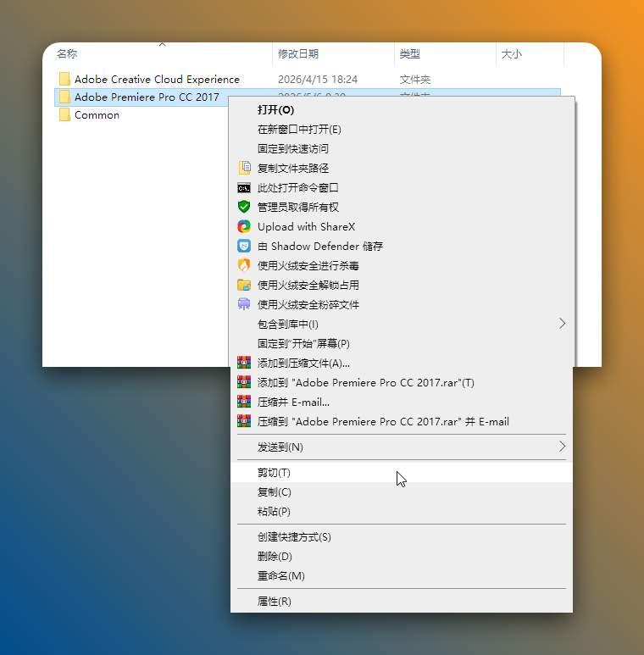The height and width of the screenshot is (655, 644).
Task: Select 复制(C) in the context menu
Action: pos(402,492)
